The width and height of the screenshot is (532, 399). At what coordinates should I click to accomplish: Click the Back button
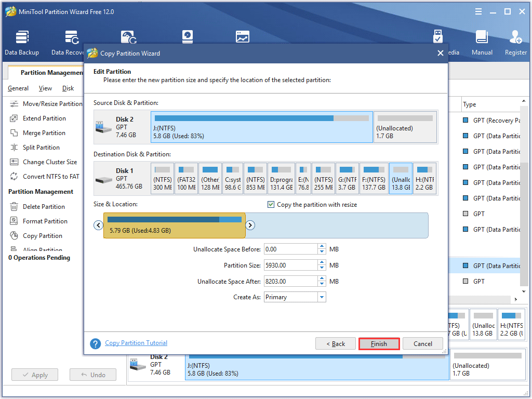[x=336, y=344]
